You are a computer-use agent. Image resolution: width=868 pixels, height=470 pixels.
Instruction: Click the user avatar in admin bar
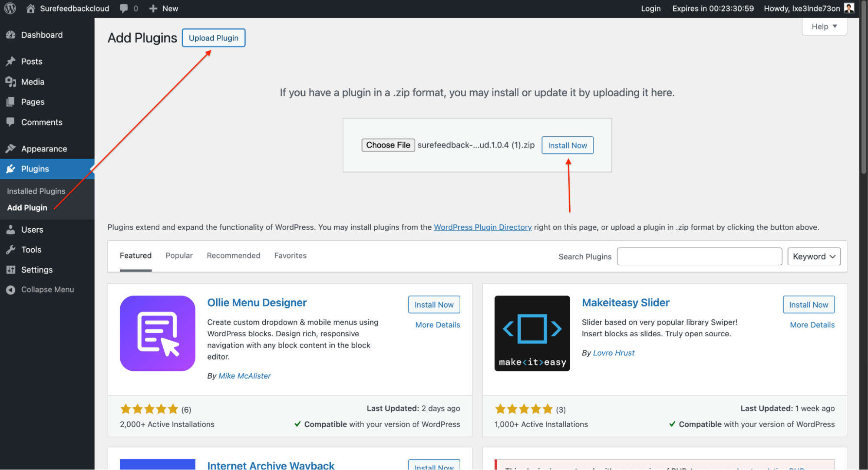849,8
